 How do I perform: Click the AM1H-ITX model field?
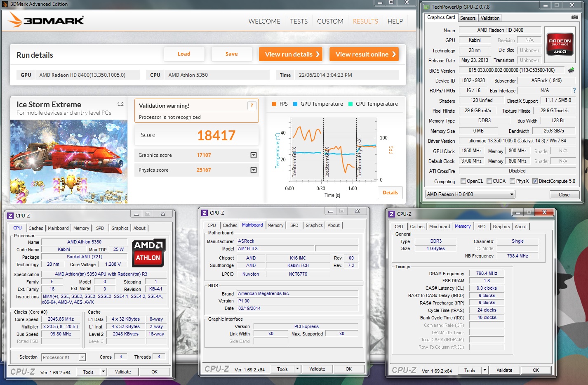276,248
